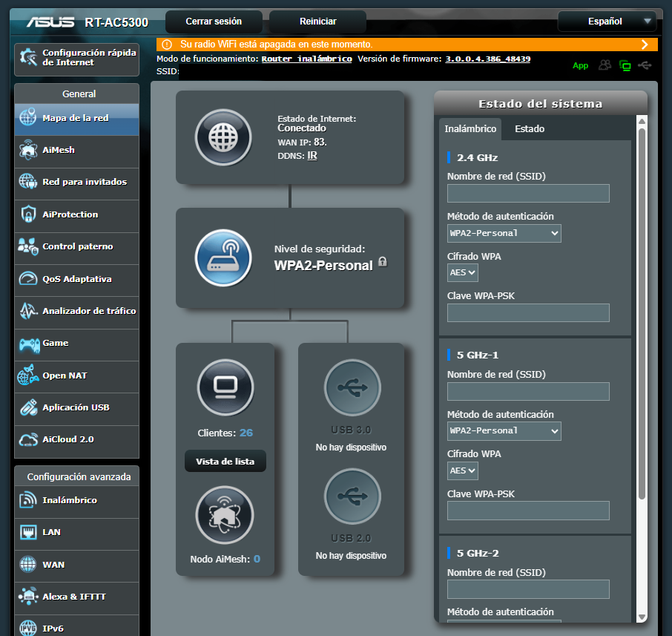Image resolution: width=672 pixels, height=636 pixels.
Task: Select the Inalámbrico tab
Action: 470,128
